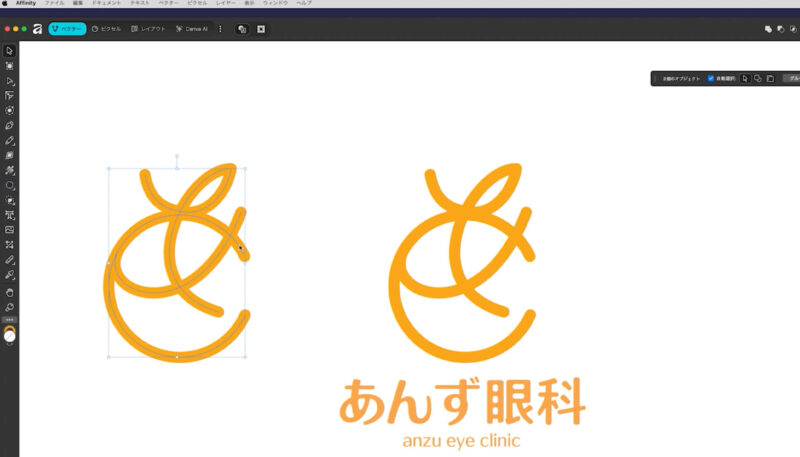Click overlapping shapes icon in context toolbar
Viewport: 800px width, 457px height.
[758, 79]
